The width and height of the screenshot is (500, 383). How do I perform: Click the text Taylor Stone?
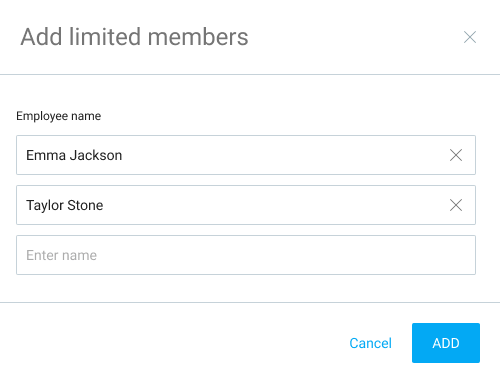click(x=65, y=206)
